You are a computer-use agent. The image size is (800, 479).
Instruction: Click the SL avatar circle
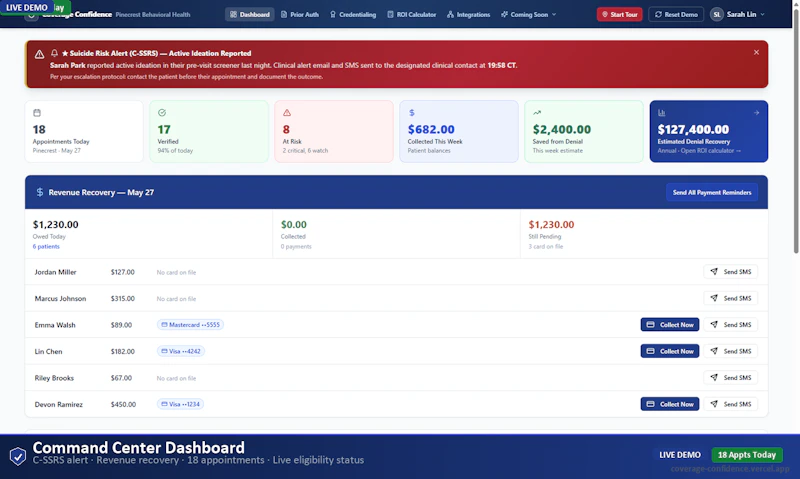[717, 14]
